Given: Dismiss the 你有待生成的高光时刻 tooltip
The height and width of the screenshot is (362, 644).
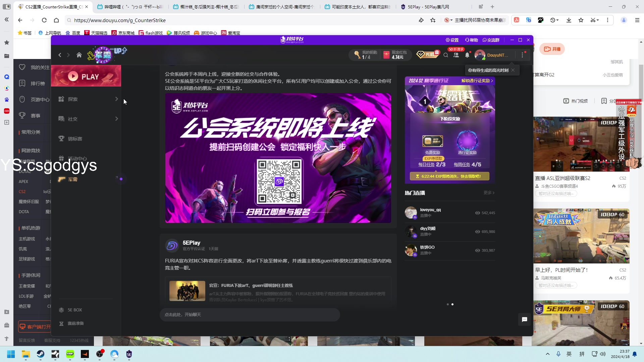Looking at the screenshot, I should (x=513, y=70).
